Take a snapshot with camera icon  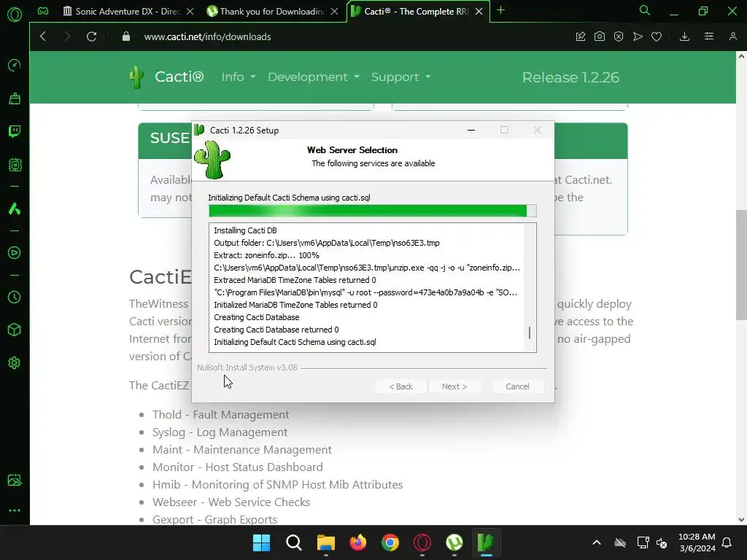(x=600, y=36)
